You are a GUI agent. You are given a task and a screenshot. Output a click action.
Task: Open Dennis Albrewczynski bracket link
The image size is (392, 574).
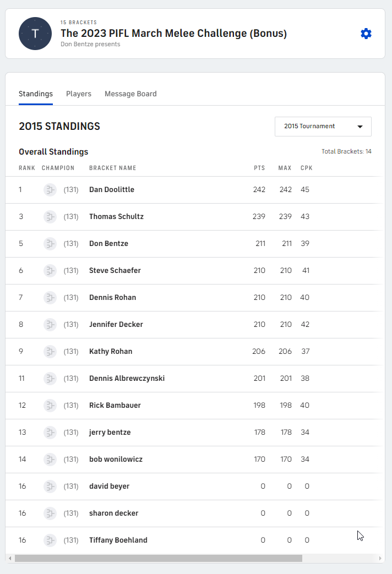click(127, 379)
